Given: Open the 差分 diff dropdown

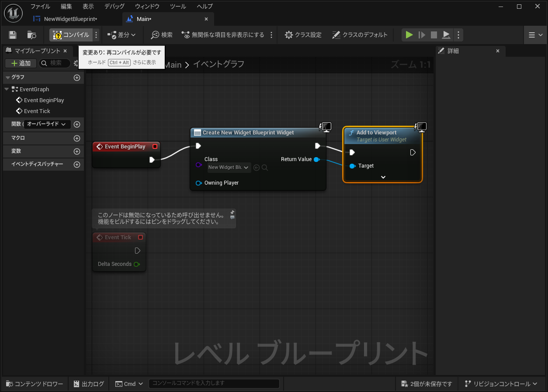Looking at the screenshot, I should (121, 35).
